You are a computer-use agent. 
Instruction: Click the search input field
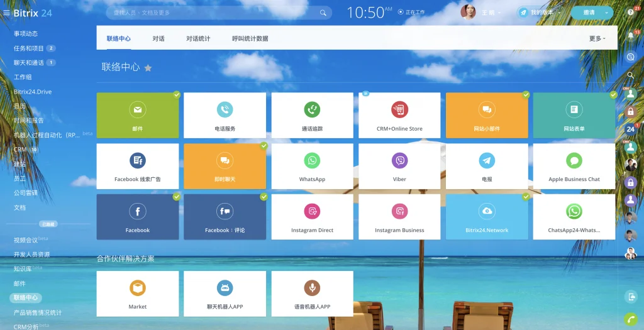214,13
